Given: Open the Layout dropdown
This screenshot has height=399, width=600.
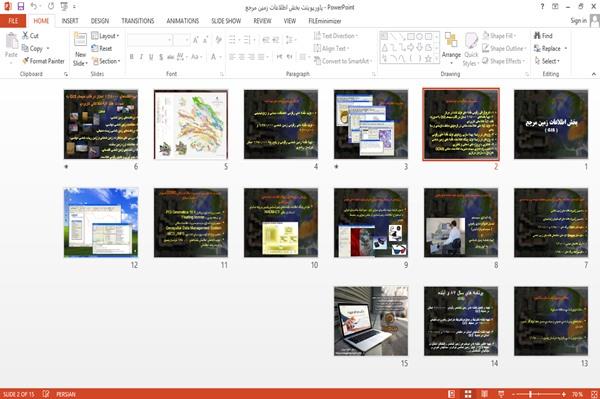Looking at the screenshot, I should 105,36.
